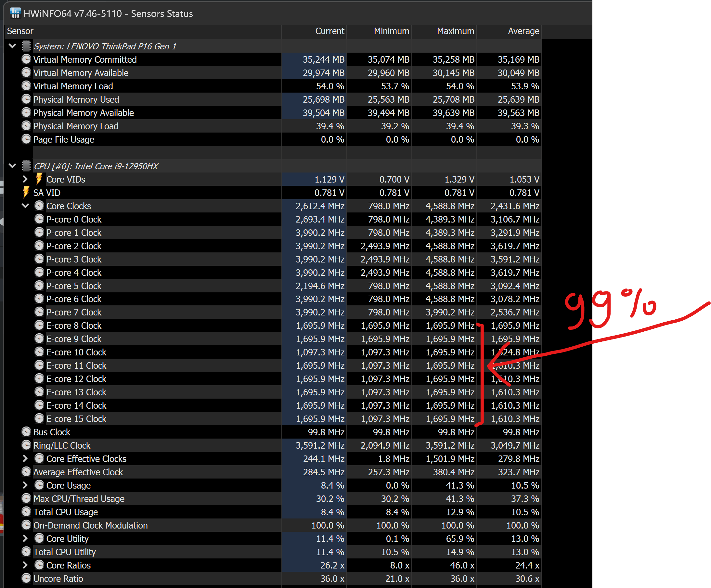Click the CPU i9-12950HX chip icon
Image resolution: width=711 pixels, height=588 pixels.
(26, 166)
